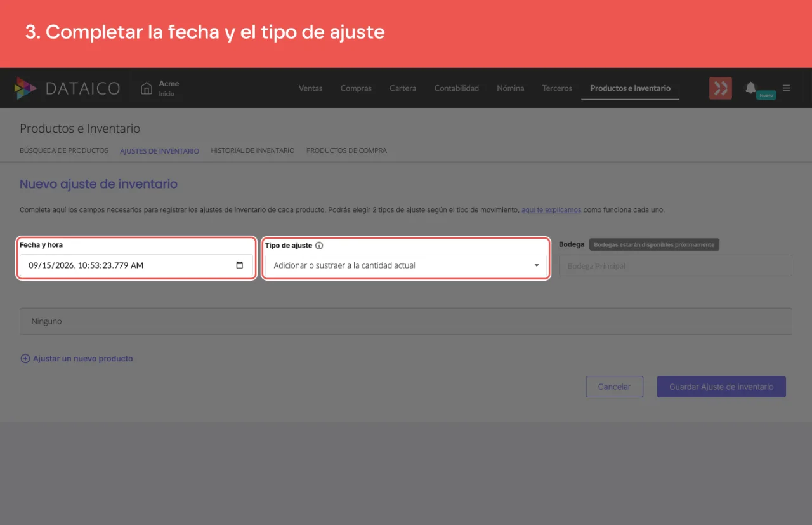Open the Ventas menu
This screenshot has height=525, width=812.
[x=311, y=88]
